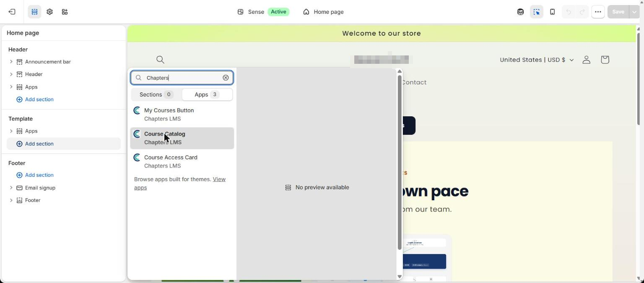Click Chapters LMS icon beside My Courses Button
This screenshot has height=283, width=644.
coord(137,110)
